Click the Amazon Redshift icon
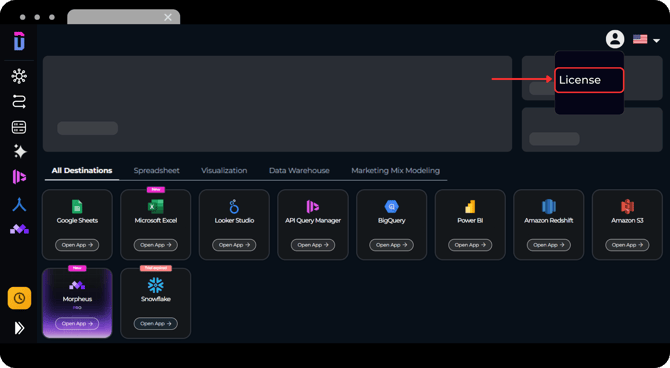Image resolution: width=670 pixels, height=368 pixels. pyautogui.click(x=549, y=207)
